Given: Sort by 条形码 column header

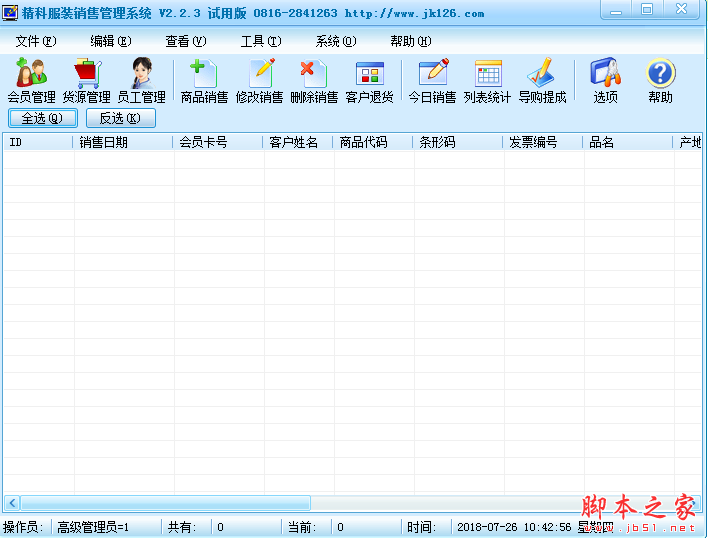Looking at the screenshot, I should point(458,143).
